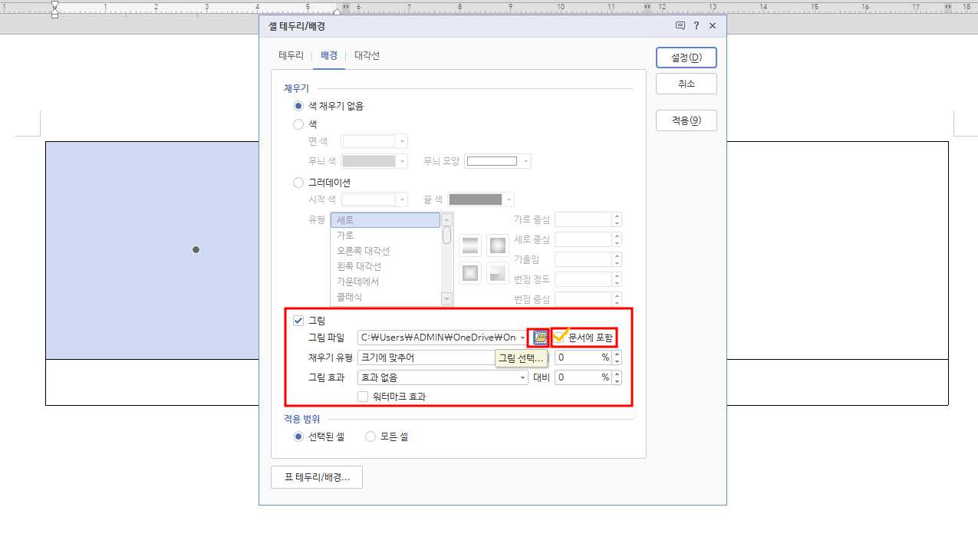The image size is (978, 560).
Task: Click the gradient type list scrollbar thumb
Action: click(x=446, y=236)
